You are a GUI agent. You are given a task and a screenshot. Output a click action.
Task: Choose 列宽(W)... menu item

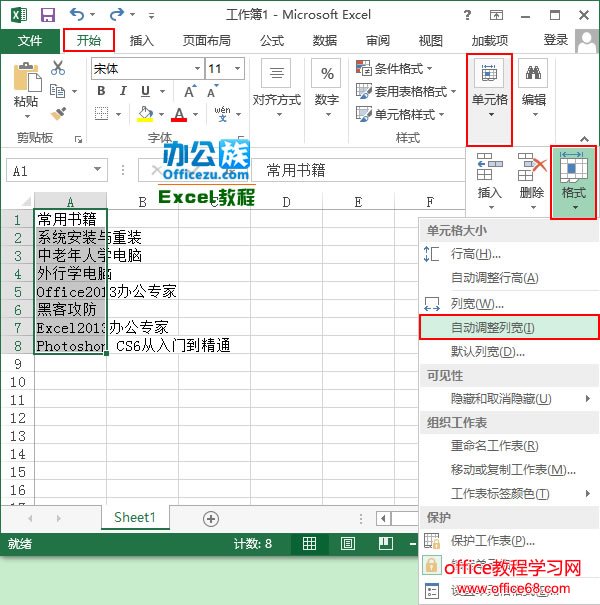[509, 304]
